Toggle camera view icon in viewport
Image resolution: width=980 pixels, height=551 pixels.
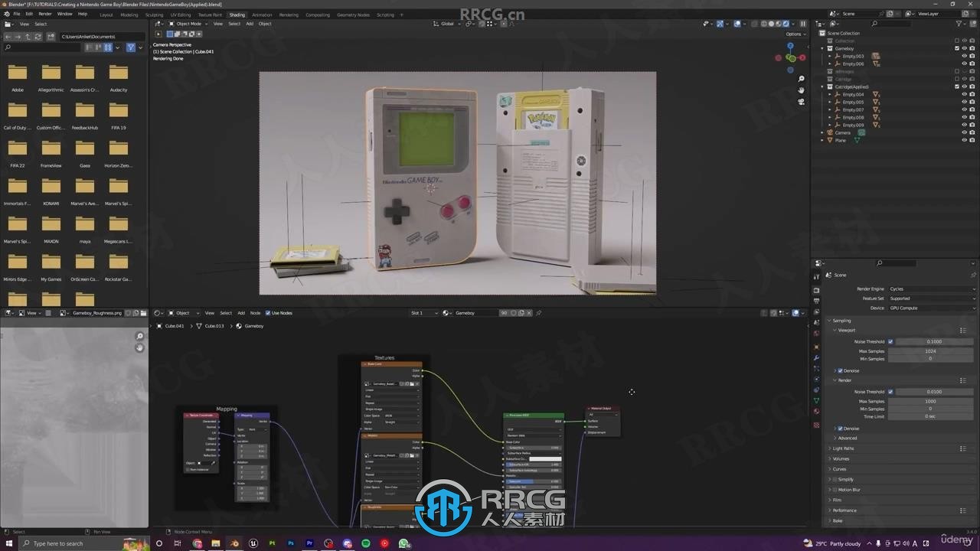coord(802,101)
